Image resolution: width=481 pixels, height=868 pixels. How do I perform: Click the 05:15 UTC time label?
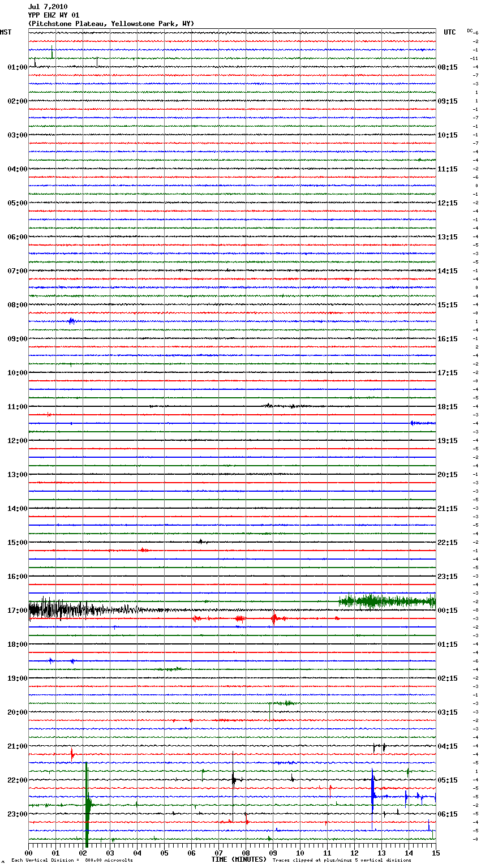tap(448, 780)
